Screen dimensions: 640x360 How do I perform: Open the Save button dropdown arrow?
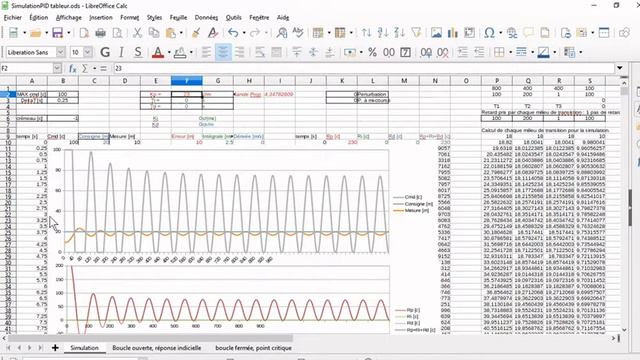click(x=69, y=33)
